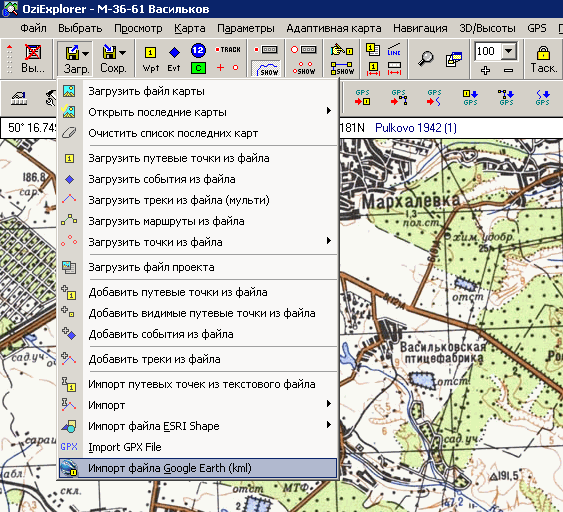Click the red TRACK tool icon
The width and height of the screenshot is (563, 512).
228,50
